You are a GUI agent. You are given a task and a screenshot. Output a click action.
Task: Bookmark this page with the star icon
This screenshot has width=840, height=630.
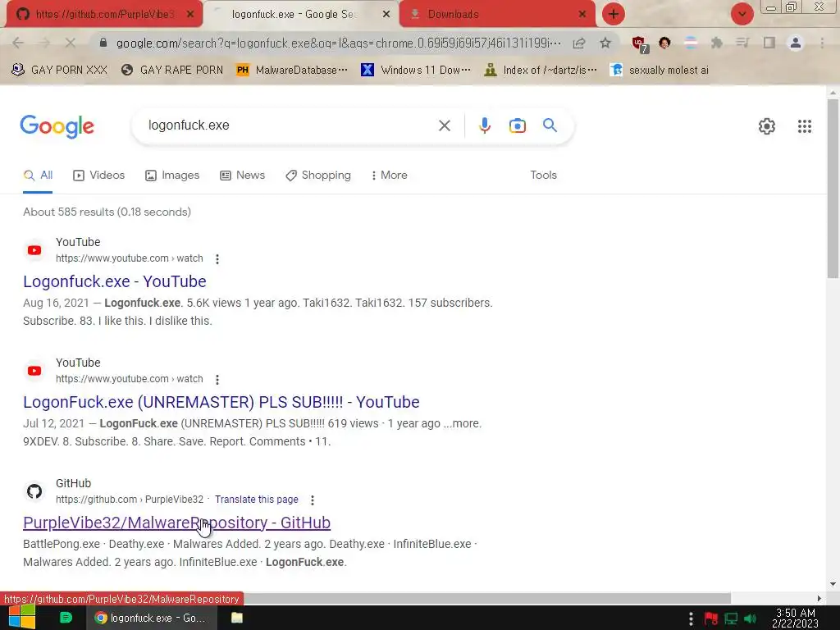click(x=605, y=43)
